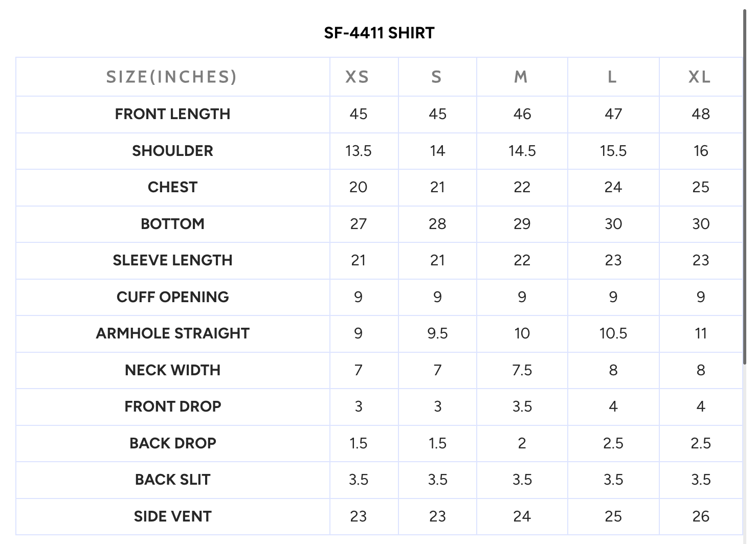Click the M size column header
The width and height of the screenshot is (756, 544).
[521, 77]
